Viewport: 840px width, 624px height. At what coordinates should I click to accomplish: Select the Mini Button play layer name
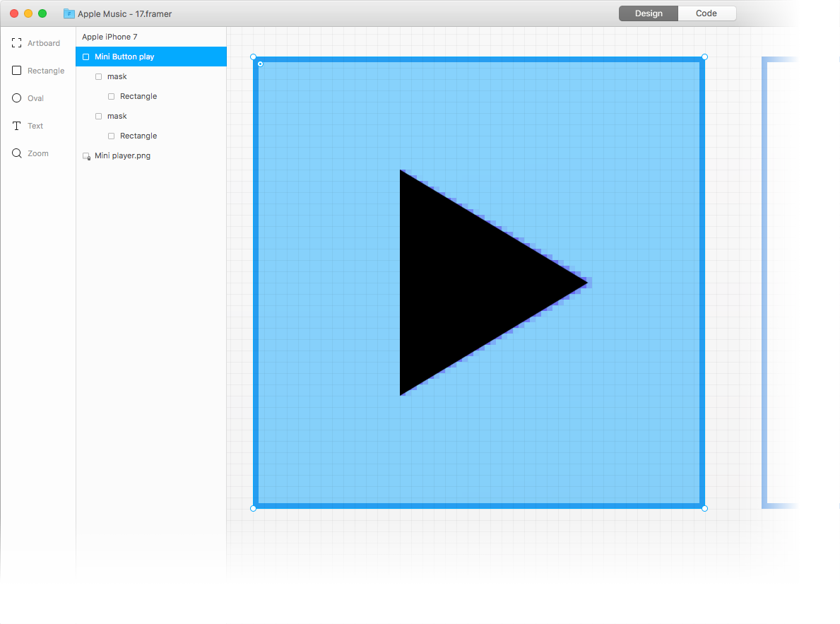pyautogui.click(x=124, y=57)
